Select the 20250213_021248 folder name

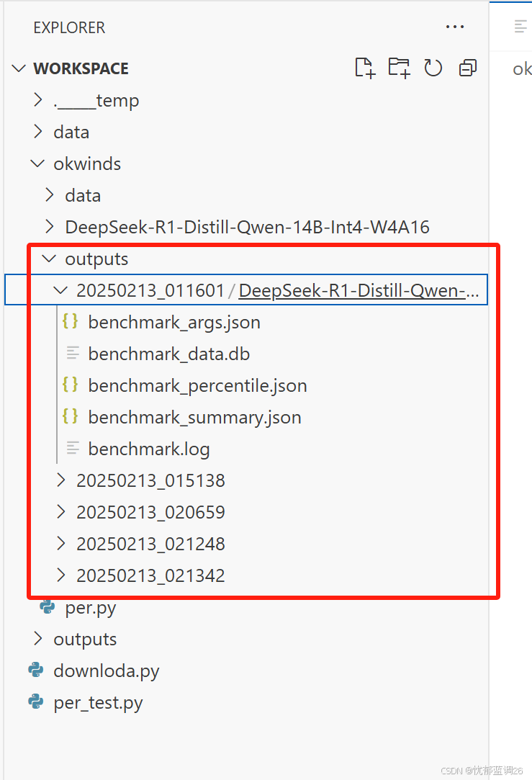(x=150, y=544)
